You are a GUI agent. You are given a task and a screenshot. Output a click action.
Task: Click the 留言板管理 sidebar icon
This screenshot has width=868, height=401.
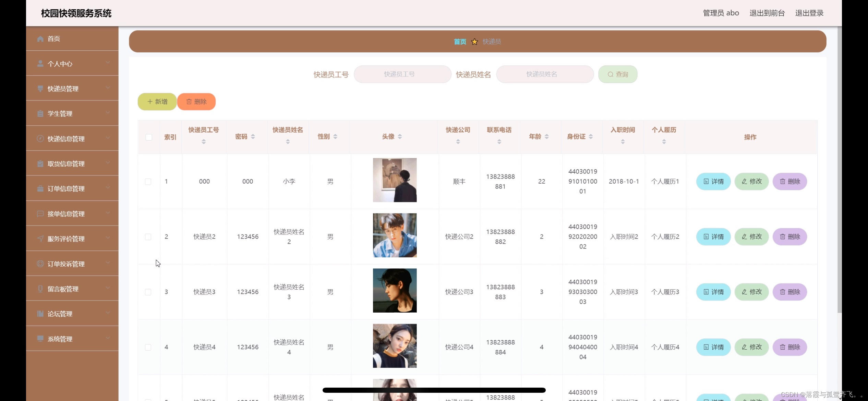click(40, 289)
